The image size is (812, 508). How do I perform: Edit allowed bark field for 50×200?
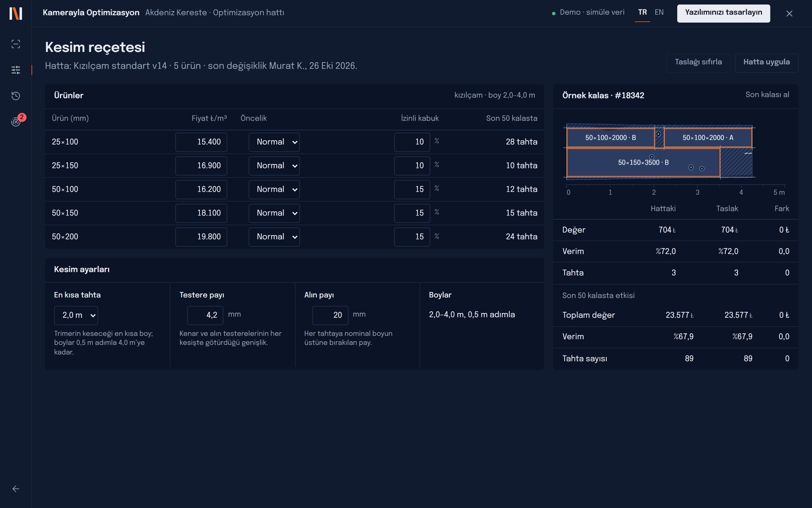[412, 237]
